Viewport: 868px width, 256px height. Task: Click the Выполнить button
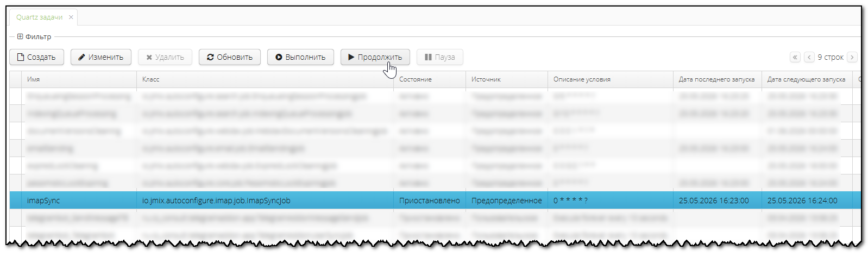pos(300,57)
